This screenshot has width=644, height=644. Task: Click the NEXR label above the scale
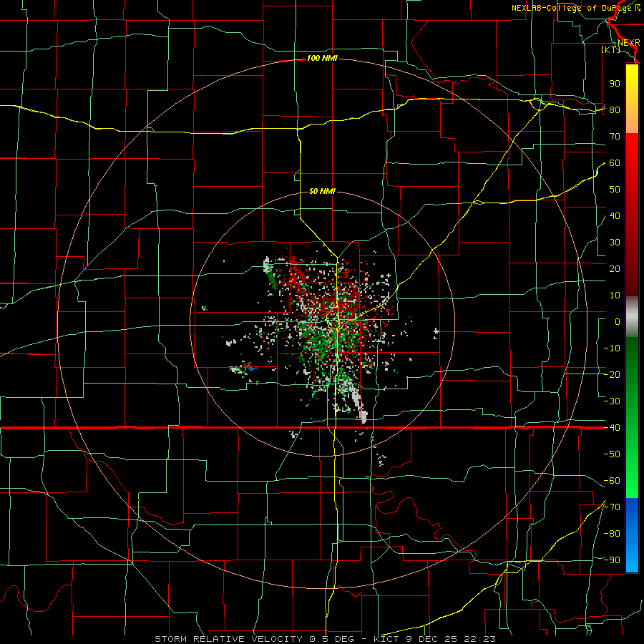pos(628,43)
